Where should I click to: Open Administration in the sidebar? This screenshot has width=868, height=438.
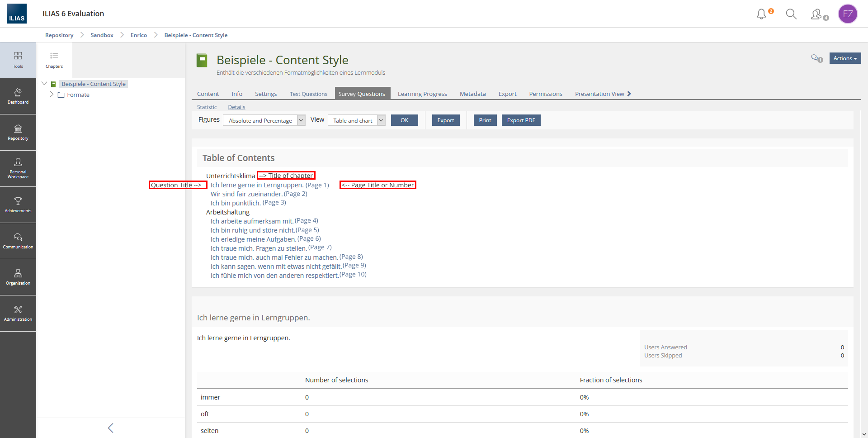point(18,314)
